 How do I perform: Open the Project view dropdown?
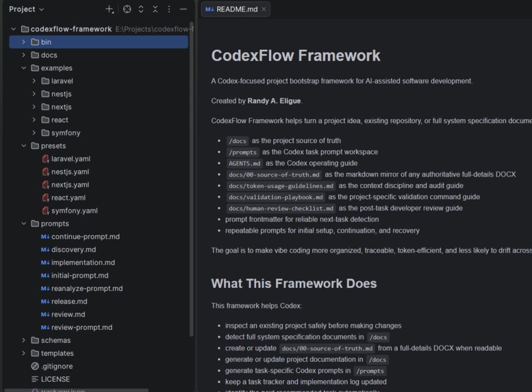pyautogui.click(x=27, y=9)
